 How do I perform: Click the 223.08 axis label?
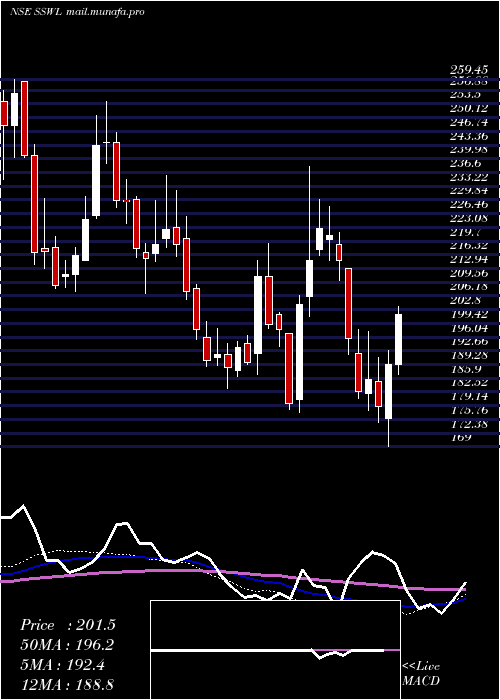(x=468, y=218)
